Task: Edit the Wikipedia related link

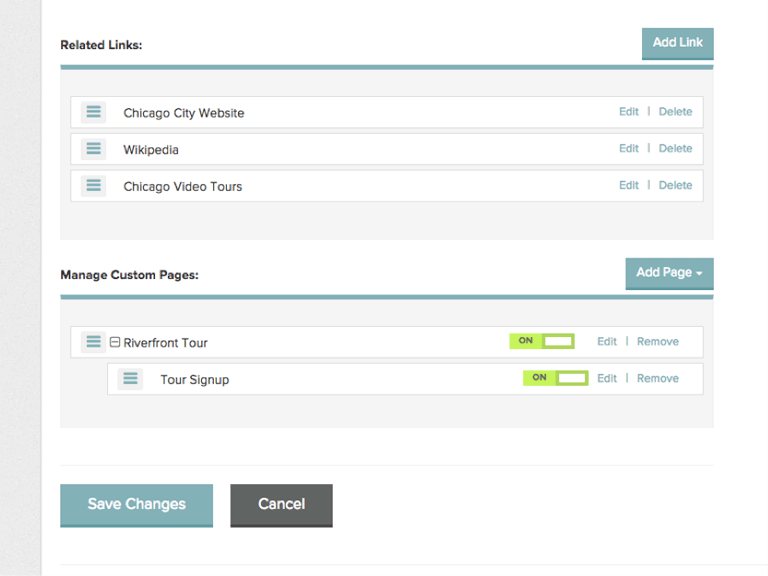Action: (628, 148)
